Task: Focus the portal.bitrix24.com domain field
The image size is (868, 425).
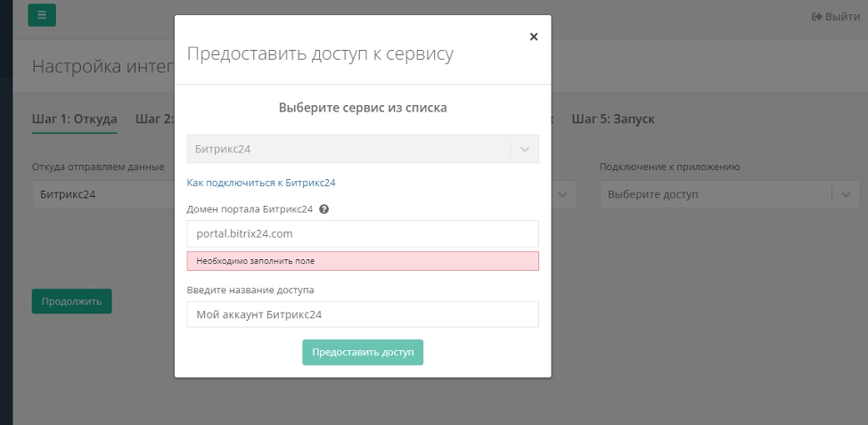Action: click(363, 233)
